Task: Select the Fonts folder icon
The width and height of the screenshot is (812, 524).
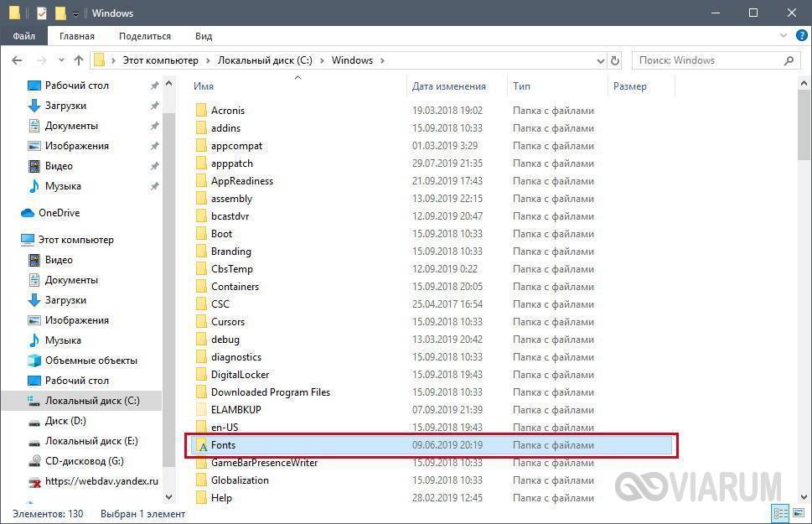Action: (203, 445)
